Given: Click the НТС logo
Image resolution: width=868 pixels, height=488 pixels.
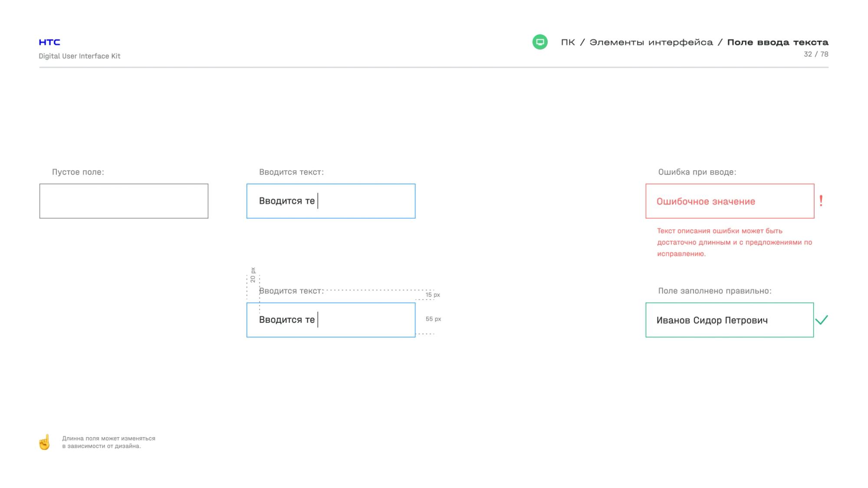Looking at the screenshot, I should tap(49, 42).
